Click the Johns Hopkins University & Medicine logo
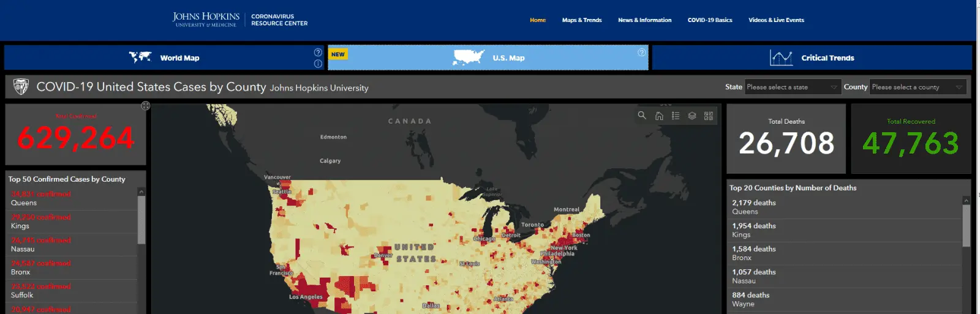The image size is (980, 314). click(206, 20)
